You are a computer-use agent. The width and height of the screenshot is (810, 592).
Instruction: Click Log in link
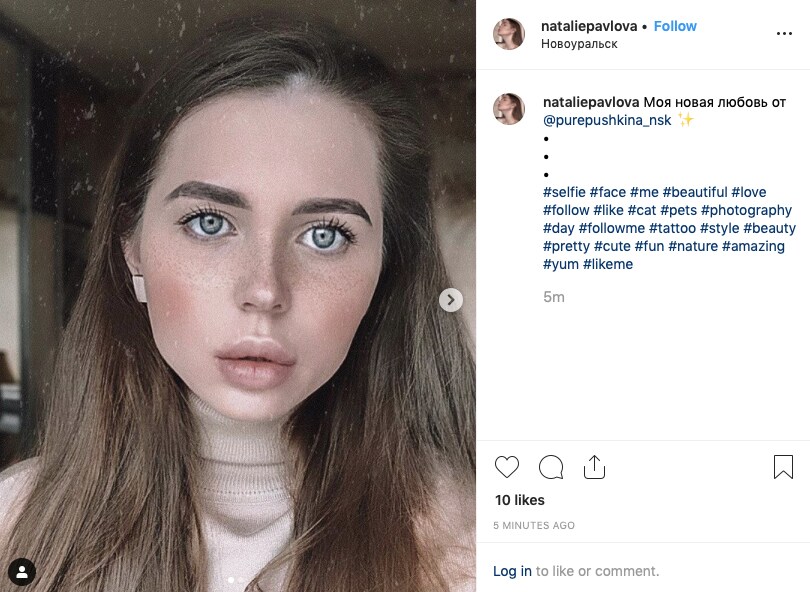(512, 571)
